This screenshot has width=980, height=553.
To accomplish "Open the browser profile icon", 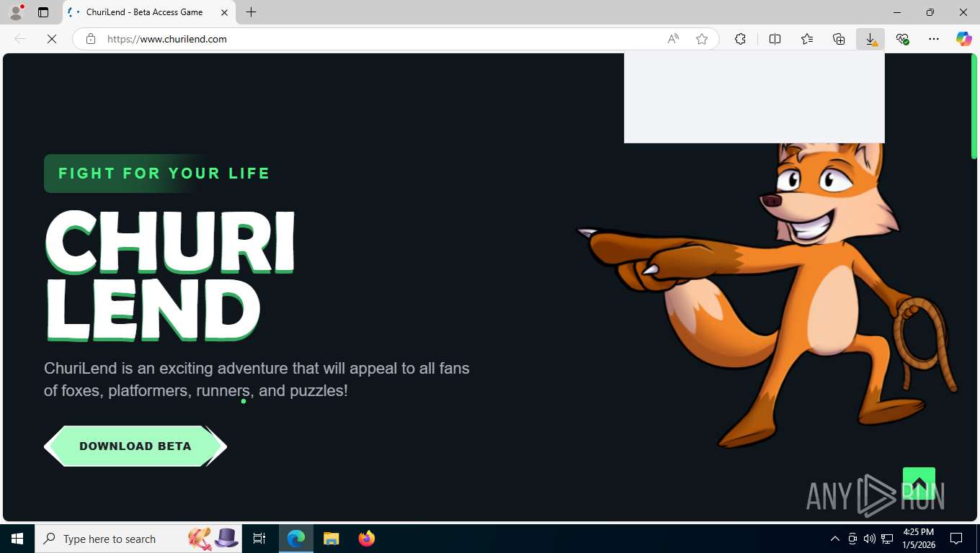I will [16, 12].
